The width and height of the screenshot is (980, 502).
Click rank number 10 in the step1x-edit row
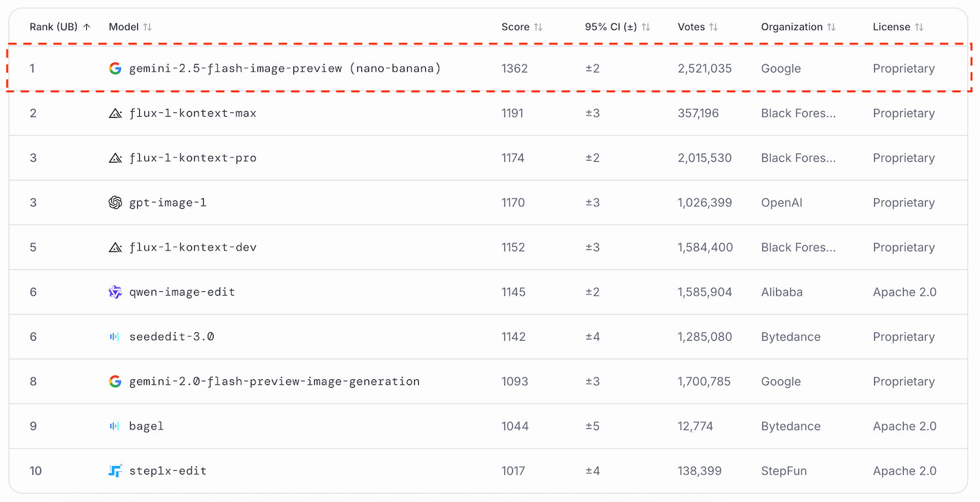(x=36, y=471)
